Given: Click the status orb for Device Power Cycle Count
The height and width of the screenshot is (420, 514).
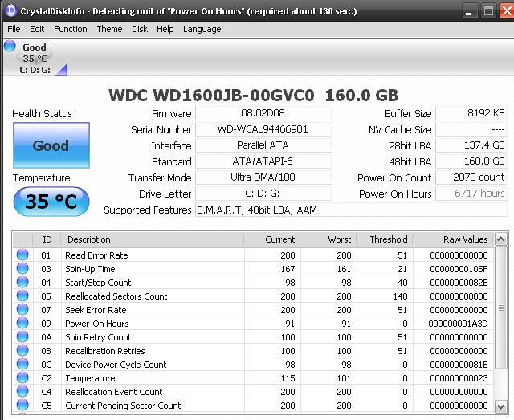Looking at the screenshot, I should pos(22,364).
